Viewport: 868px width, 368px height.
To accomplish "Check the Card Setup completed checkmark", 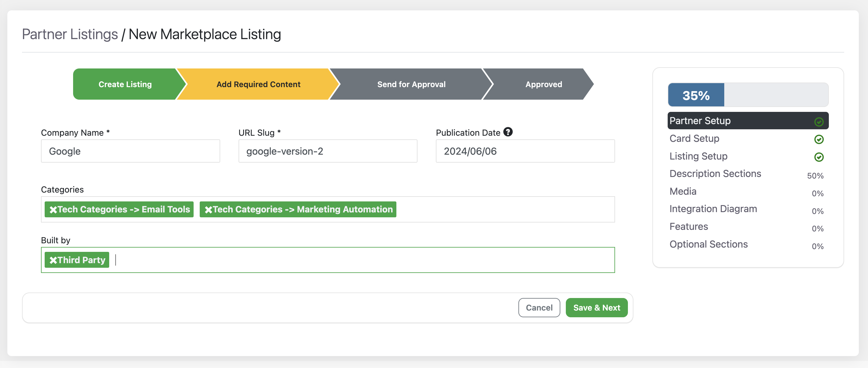I will tap(819, 139).
